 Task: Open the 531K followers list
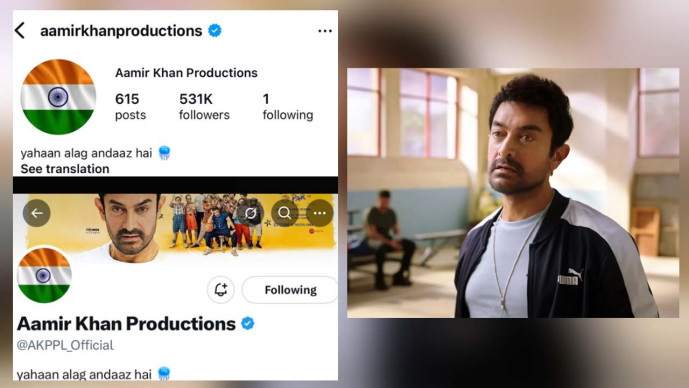click(204, 106)
